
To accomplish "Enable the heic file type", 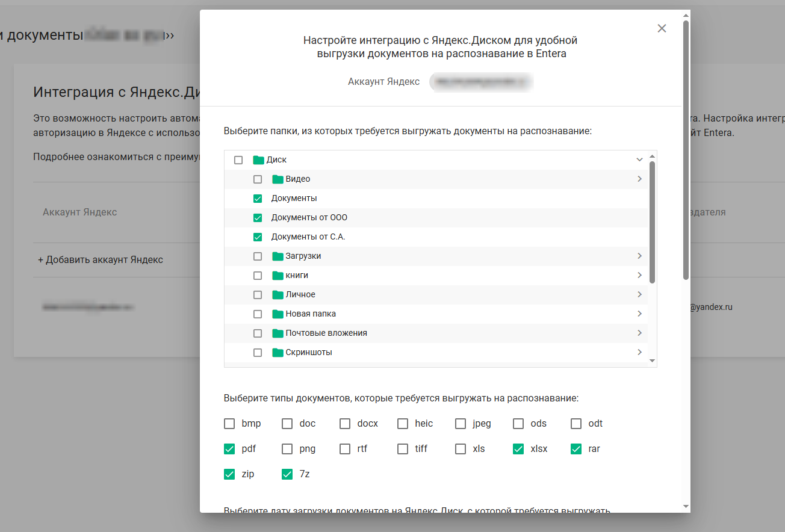I will [x=403, y=424].
